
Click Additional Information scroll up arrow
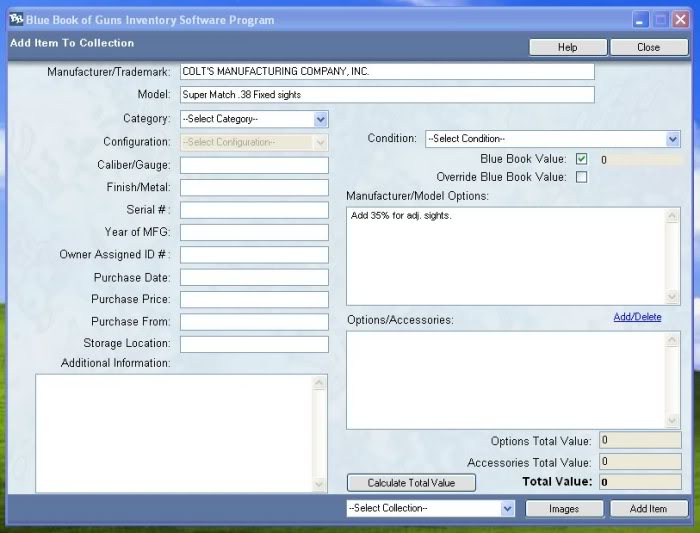[319, 383]
